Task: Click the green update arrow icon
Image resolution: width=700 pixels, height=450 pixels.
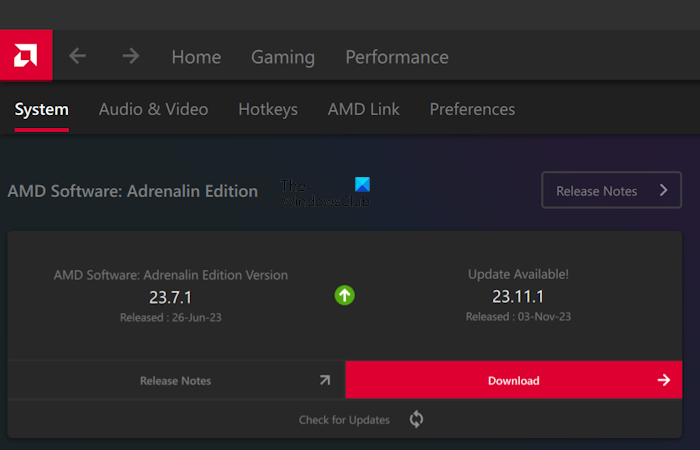Action: click(x=345, y=295)
